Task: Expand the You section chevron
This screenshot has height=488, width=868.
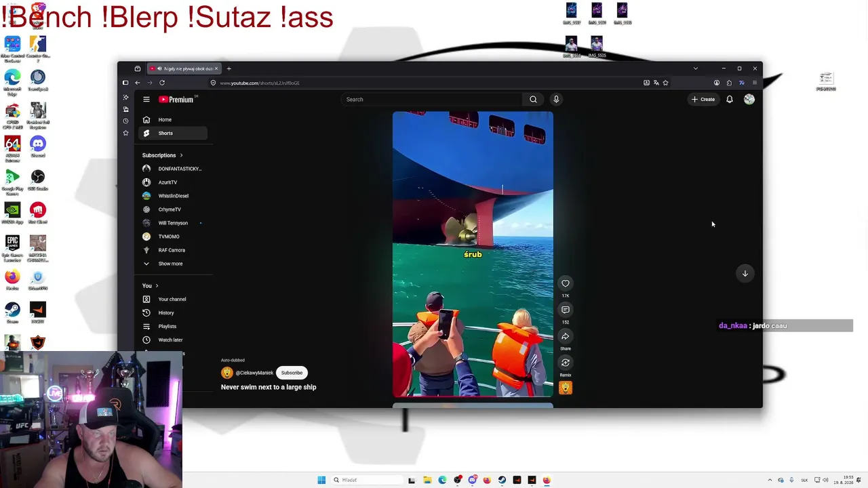Action: [157, 286]
